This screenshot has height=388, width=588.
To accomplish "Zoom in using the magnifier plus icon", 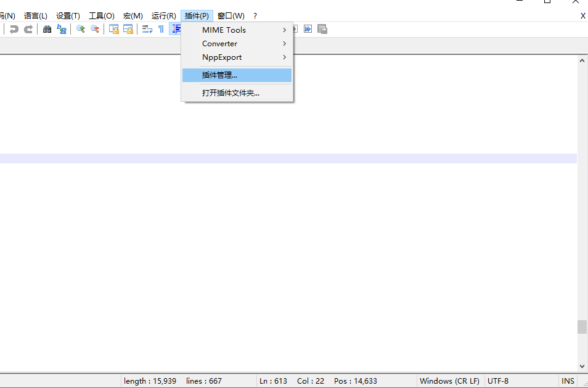I will 80,29.
